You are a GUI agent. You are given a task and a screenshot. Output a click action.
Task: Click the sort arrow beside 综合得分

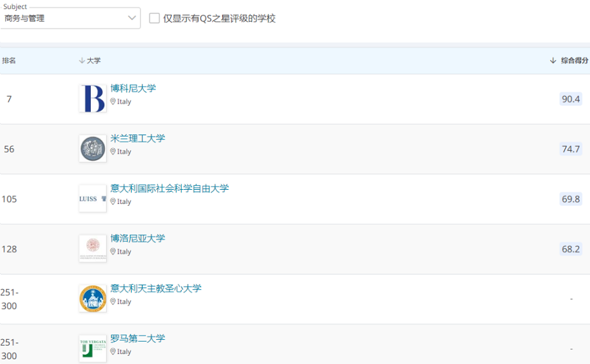tap(553, 61)
